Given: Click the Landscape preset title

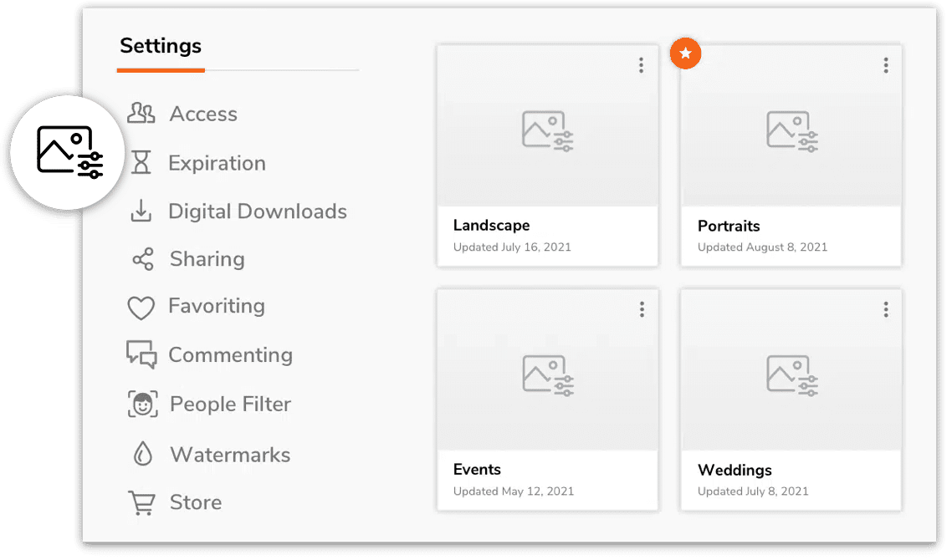Looking at the screenshot, I should tap(491, 226).
